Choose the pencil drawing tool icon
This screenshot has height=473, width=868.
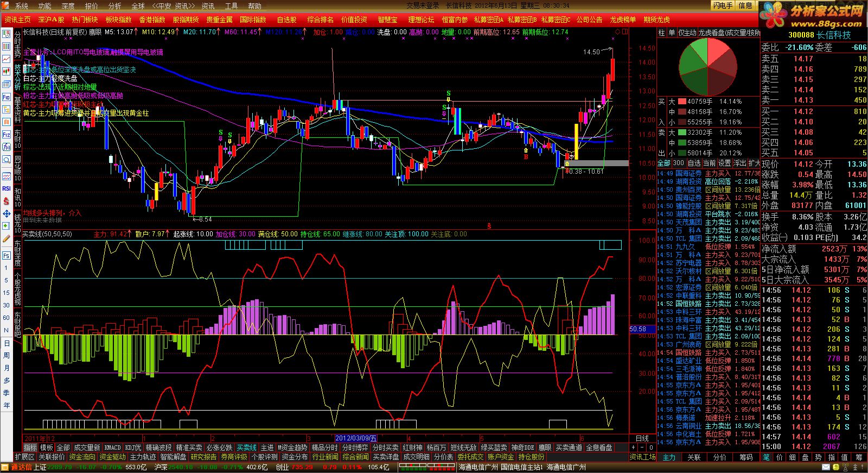point(7,238)
